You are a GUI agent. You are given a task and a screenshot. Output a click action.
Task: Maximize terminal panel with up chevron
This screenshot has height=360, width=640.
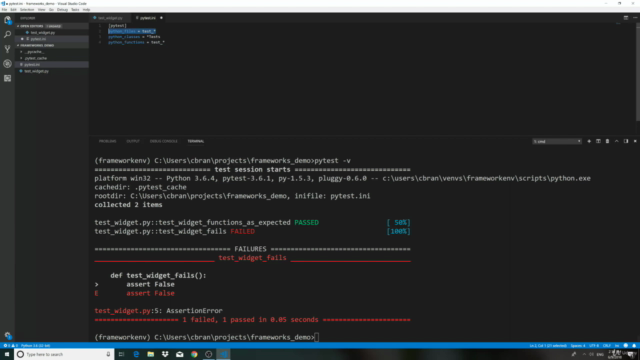(616, 141)
